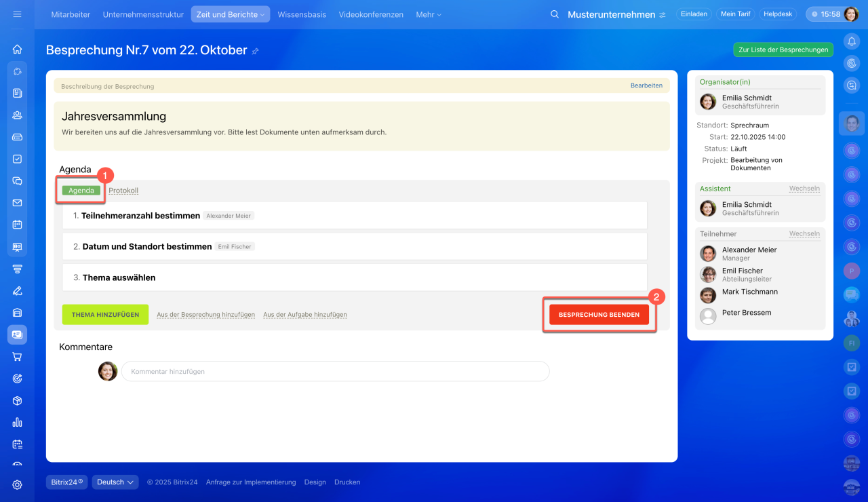The image size is (868, 502).
Task: Pin the page using the pin icon
Action: click(x=255, y=51)
